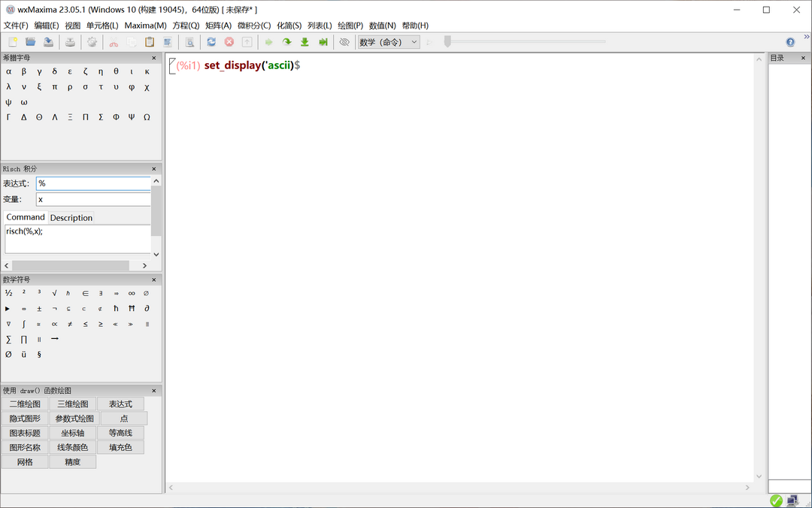Screen dimensions: 812x508
Task: Open the help question mark icon
Action: coord(790,42)
